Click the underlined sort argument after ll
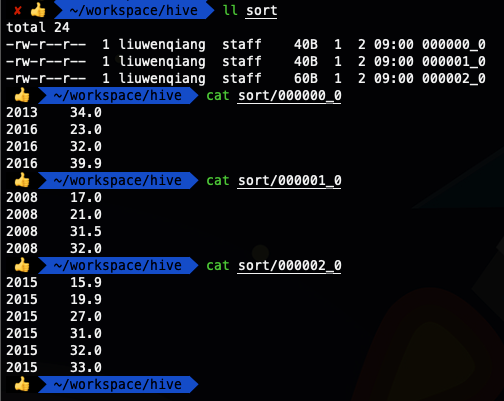 (261, 11)
